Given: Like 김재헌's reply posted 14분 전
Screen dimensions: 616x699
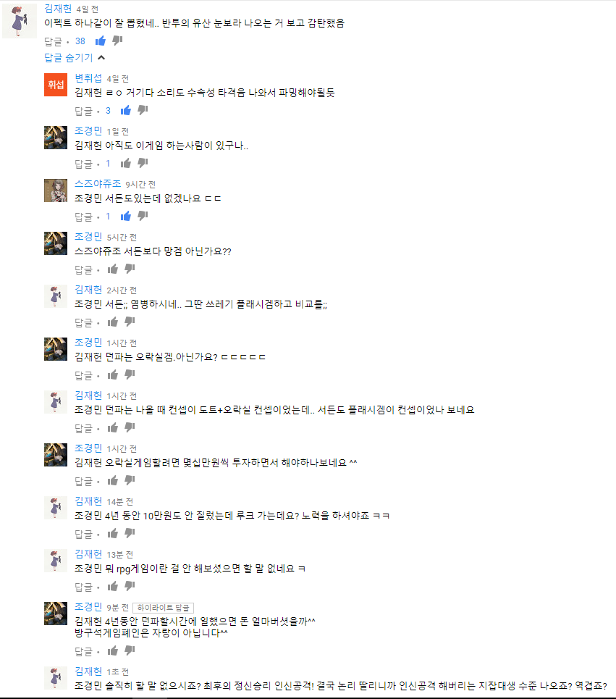Looking at the screenshot, I should [113, 534].
